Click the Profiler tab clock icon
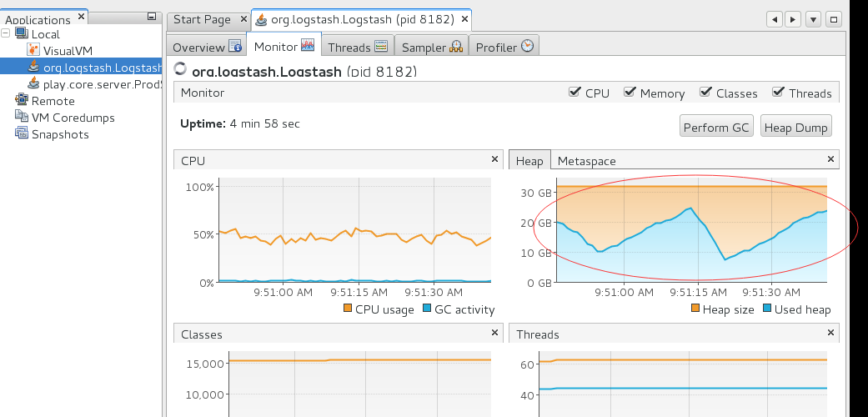Viewport: 868px width, 417px height. pyautogui.click(x=528, y=46)
